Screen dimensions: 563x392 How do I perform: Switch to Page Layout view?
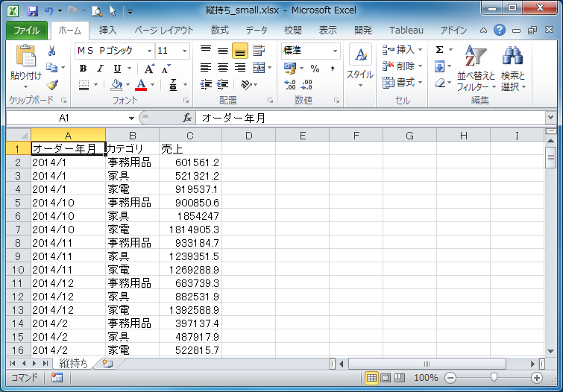(x=386, y=378)
